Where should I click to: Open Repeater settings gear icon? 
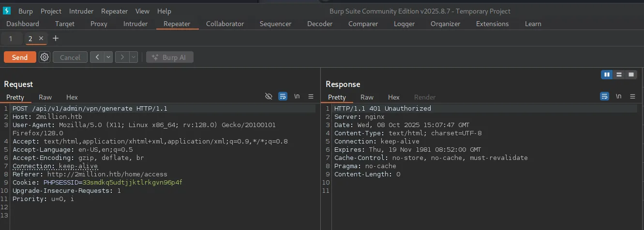coord(45,57)
